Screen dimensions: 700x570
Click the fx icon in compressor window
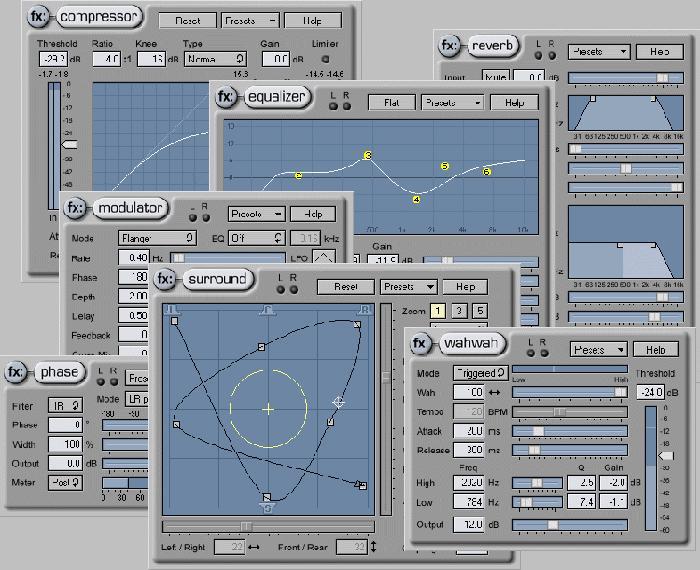point(38,17)
